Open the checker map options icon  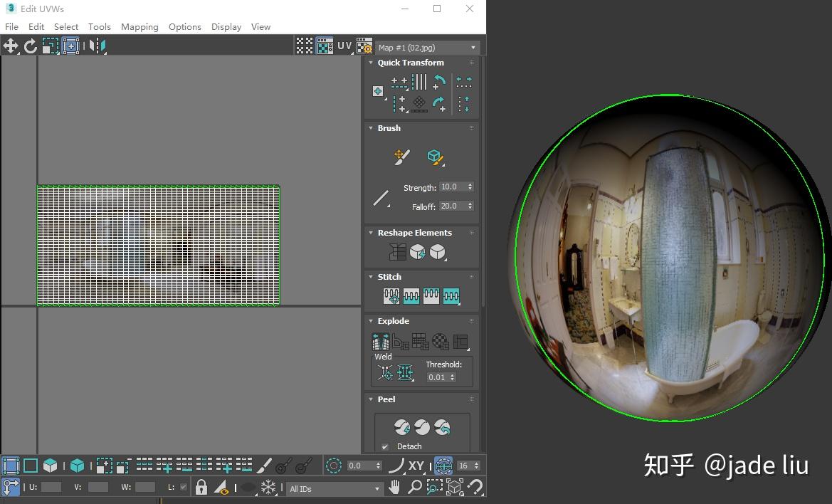(364, 46)
